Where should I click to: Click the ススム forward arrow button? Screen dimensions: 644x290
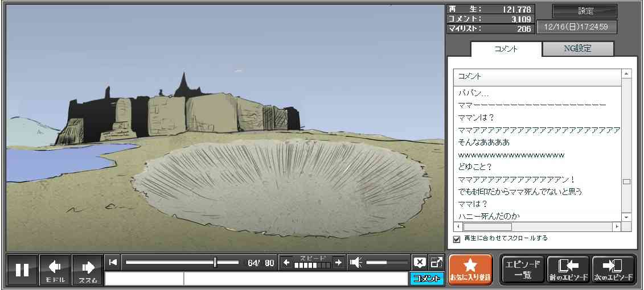(x=88, y=270)
